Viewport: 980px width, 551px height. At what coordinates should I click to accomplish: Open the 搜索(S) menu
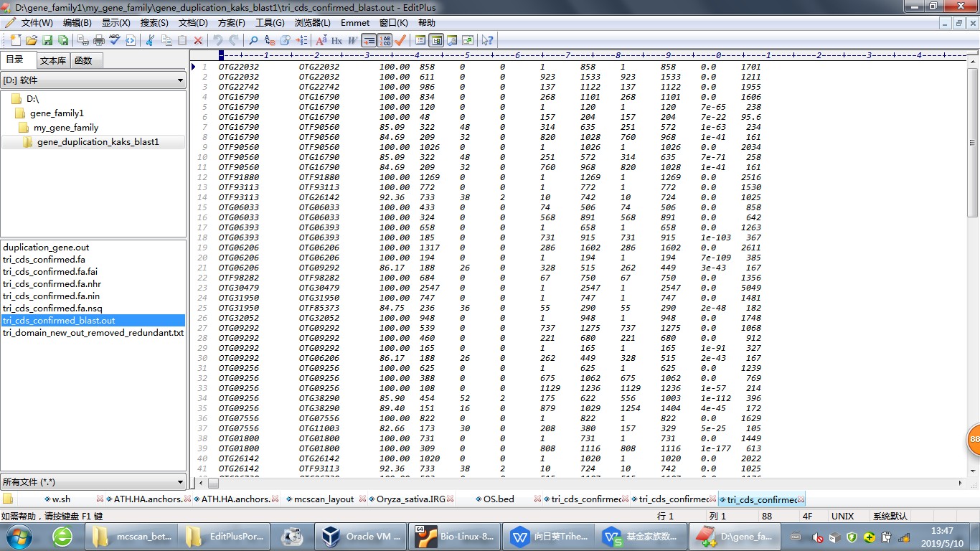coord(154,23)
